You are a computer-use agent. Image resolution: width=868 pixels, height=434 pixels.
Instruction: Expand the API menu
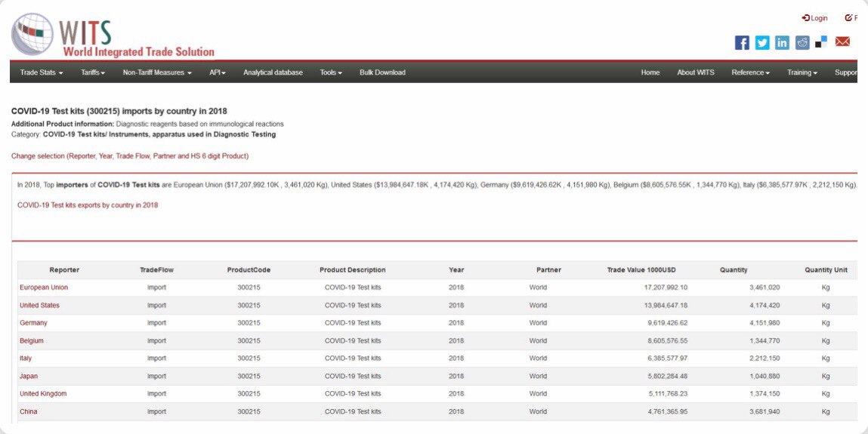tap(218, 72)
